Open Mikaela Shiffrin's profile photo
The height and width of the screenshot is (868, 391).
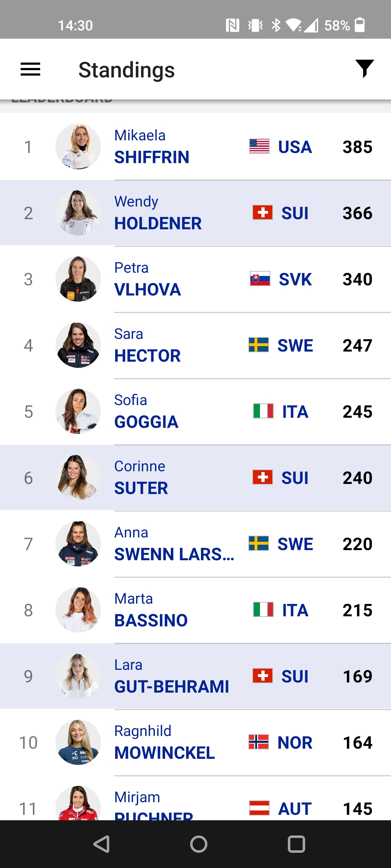coord(78,146)
